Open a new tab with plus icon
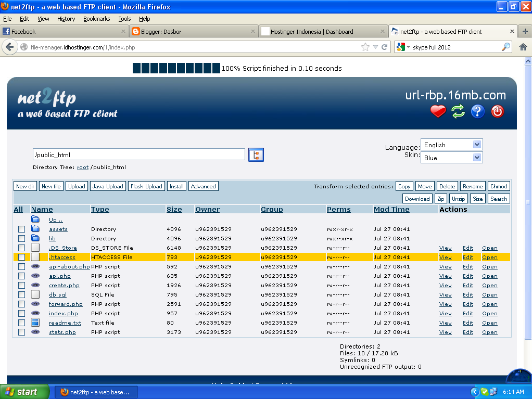 tap(525, 31)
